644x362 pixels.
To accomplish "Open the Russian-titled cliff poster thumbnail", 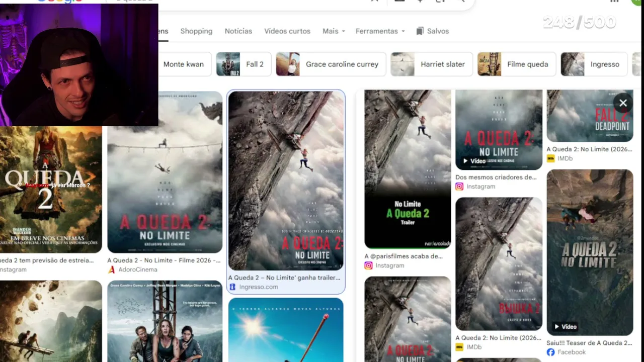I will 499,264.
